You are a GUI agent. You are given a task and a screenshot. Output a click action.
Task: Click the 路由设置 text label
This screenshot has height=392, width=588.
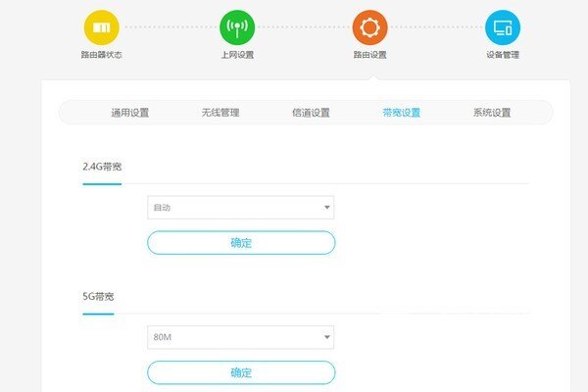pos(369,55)
